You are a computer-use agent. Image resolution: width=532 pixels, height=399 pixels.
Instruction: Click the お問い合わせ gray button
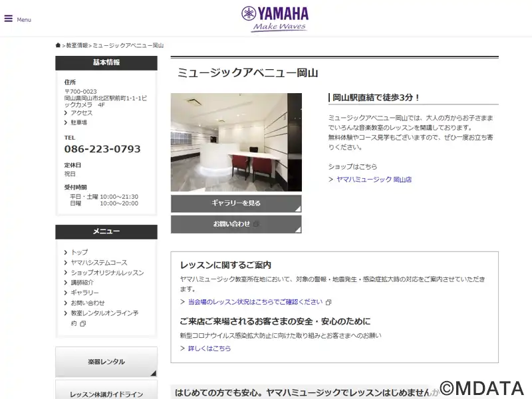click(x=236, y=224)
